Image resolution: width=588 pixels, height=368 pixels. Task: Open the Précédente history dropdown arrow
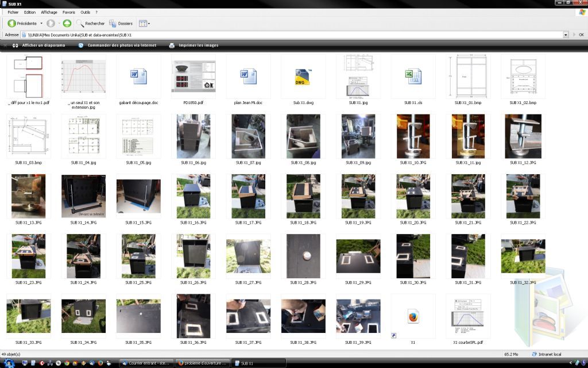point(41,23)
